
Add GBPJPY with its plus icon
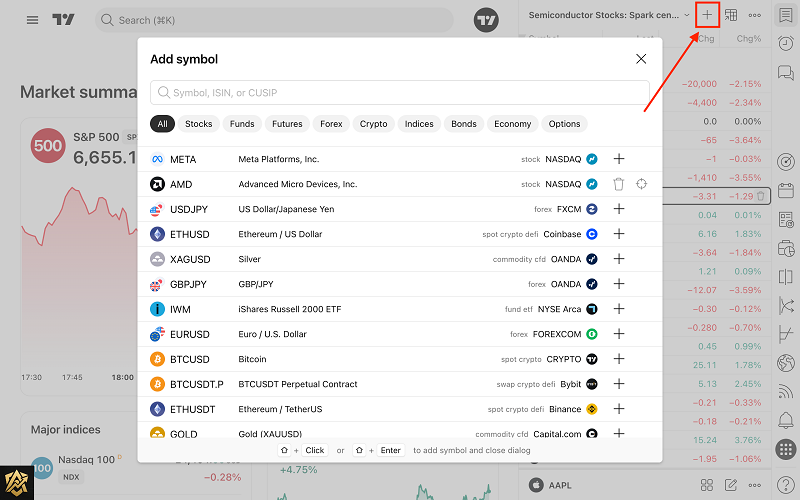[619, 284]
